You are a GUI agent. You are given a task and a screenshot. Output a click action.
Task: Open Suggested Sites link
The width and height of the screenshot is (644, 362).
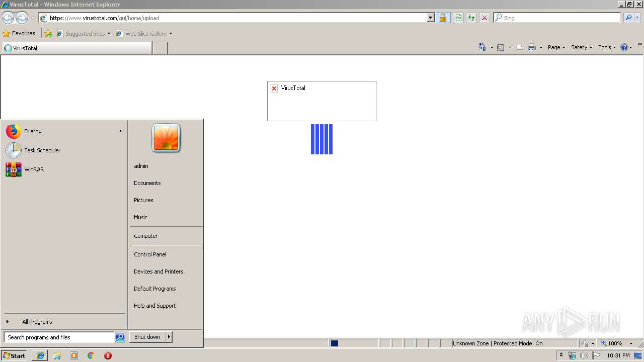[83, 34]
